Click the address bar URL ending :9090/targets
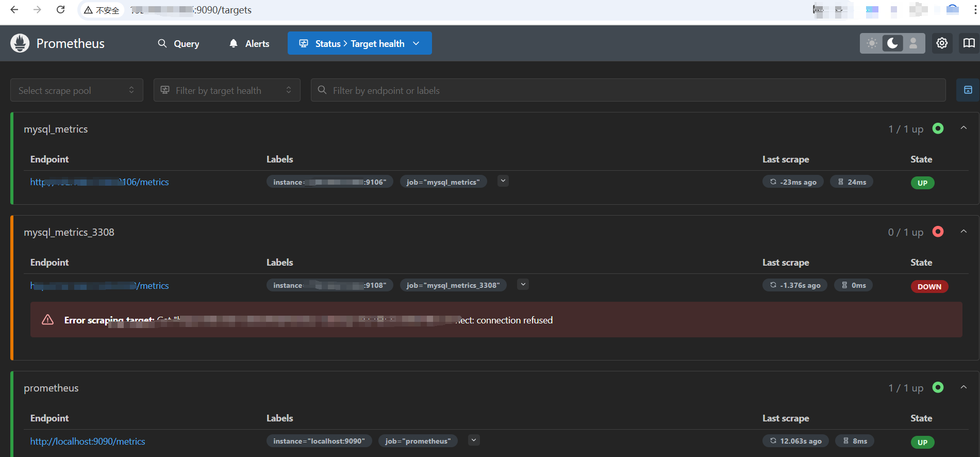This screenshot has width=980, height=457. point(191,10)
